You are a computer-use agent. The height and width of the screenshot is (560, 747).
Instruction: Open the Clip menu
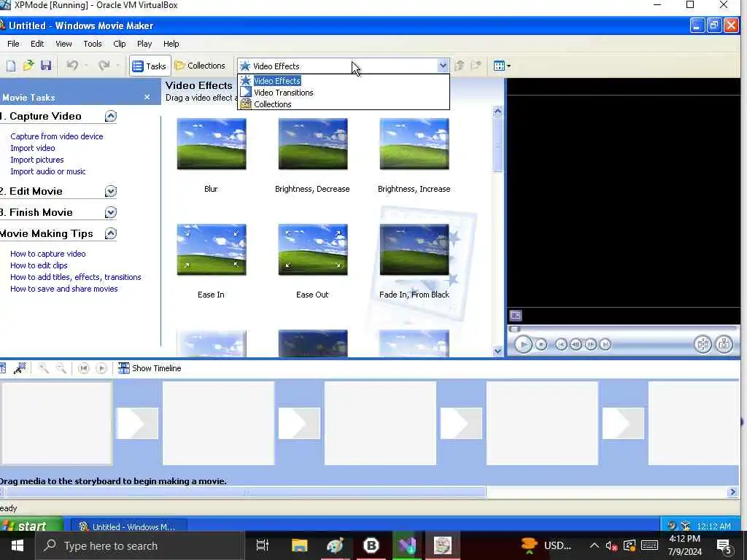(x=120, y=44)
